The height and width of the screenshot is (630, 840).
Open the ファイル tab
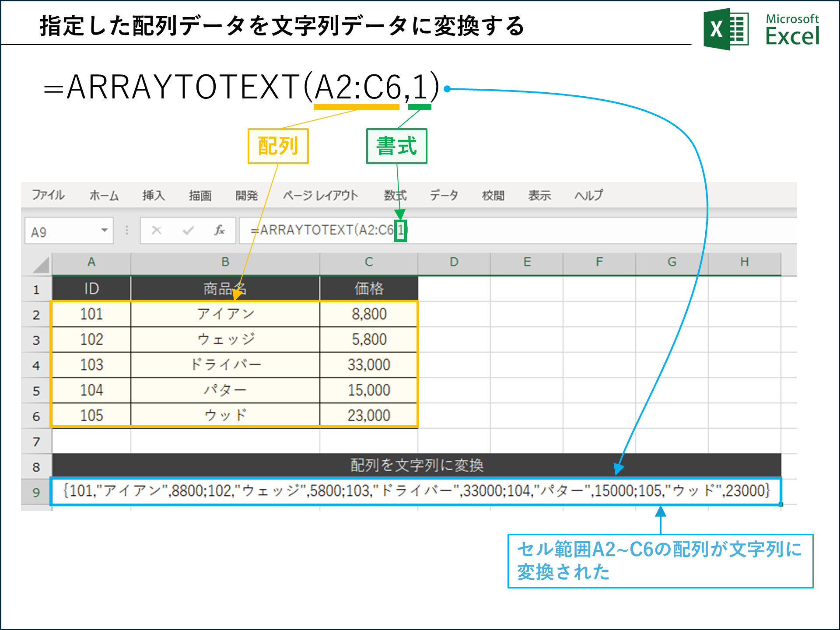point(48,196)
